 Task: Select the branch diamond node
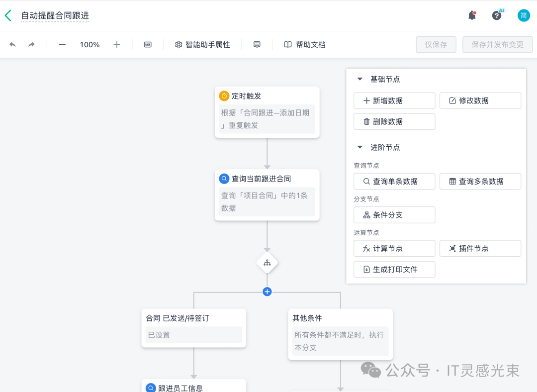(x=267, y=263)
